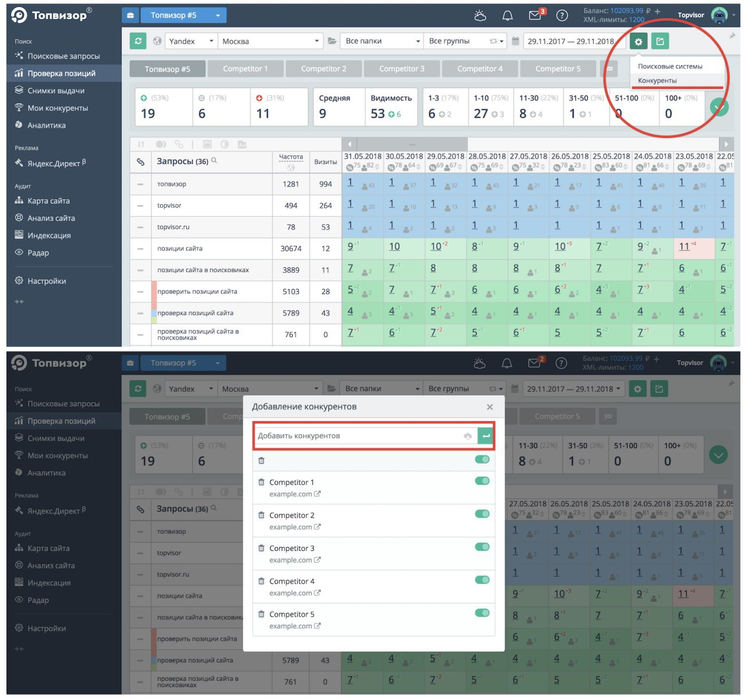Delete Competitor 1 with its trash icon
Screen dimensions: 745x700
(x=261, y=482)
